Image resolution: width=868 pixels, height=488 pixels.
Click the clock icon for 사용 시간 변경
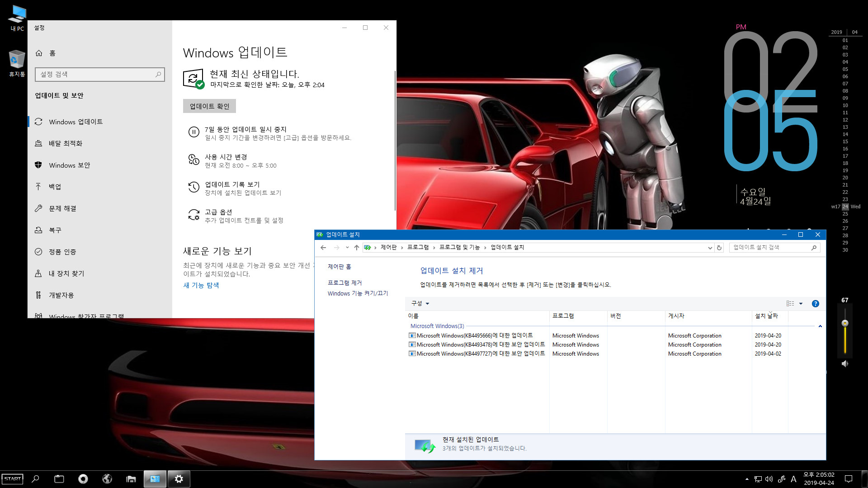(x=193, y=160)
